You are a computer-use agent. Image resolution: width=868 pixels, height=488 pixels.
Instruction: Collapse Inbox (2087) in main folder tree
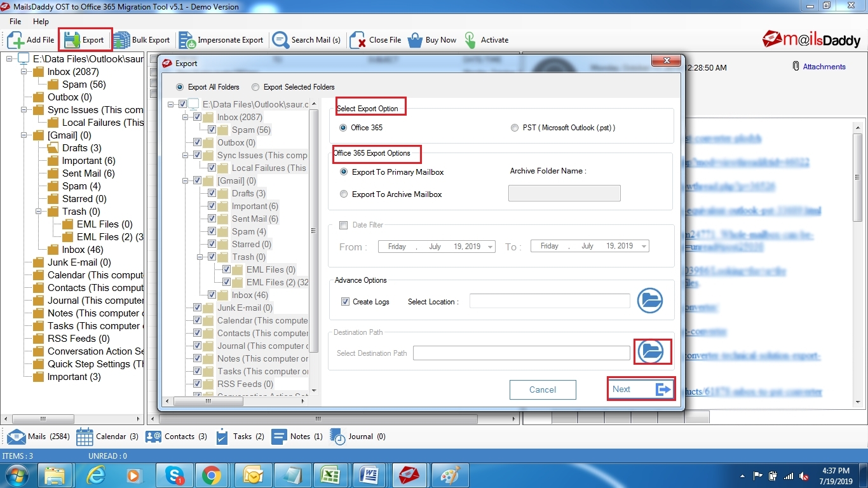(x=24, y=72)
